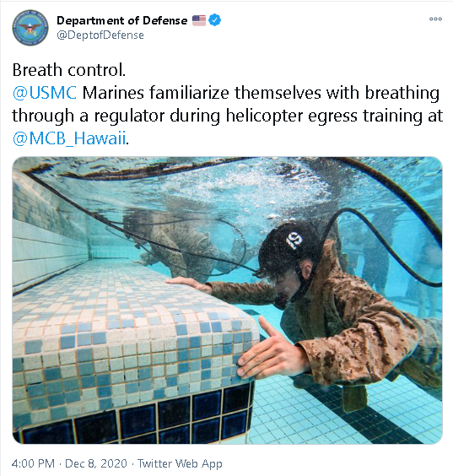The width and height of the screenshot is (453, 476).
Task: Click the 'Breath control.' opening line
Action: (x=69, y=70)
